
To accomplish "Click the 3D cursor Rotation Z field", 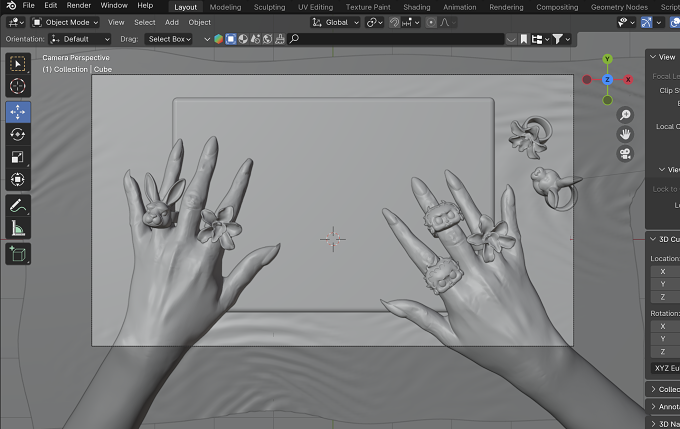I will tap(666, 352).
